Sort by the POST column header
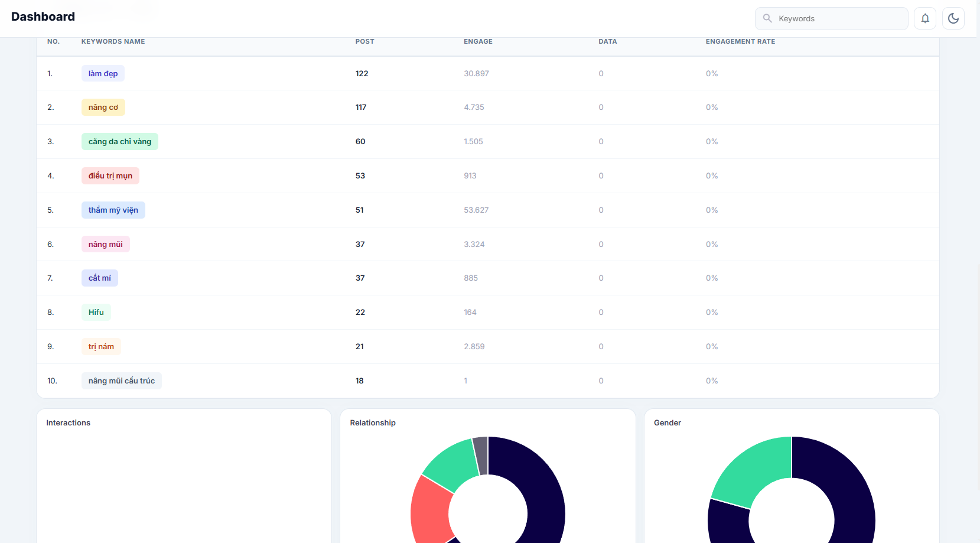Viewport: 980px width, 543px height. pos(364,41)
